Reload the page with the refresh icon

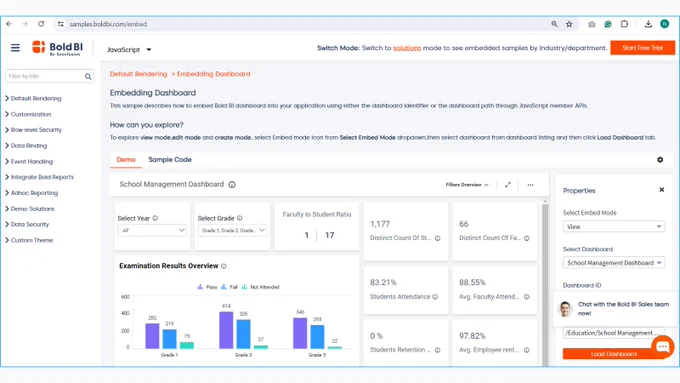pos(41,24)
